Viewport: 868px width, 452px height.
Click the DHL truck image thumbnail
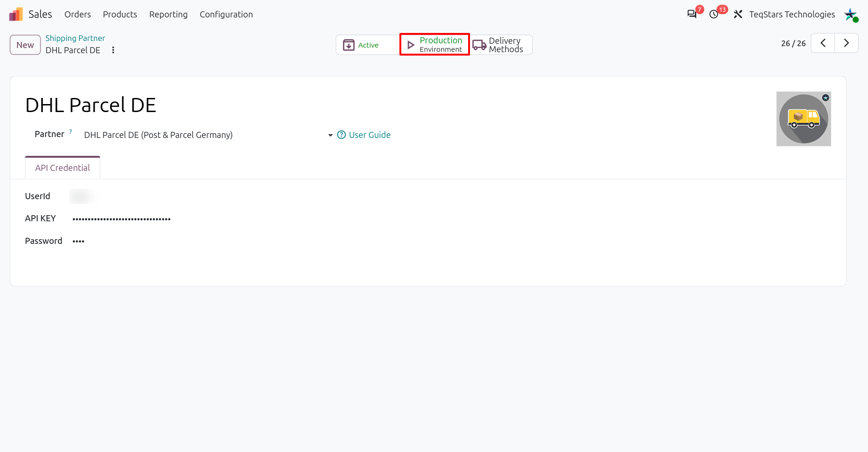(x=804, y=119)
